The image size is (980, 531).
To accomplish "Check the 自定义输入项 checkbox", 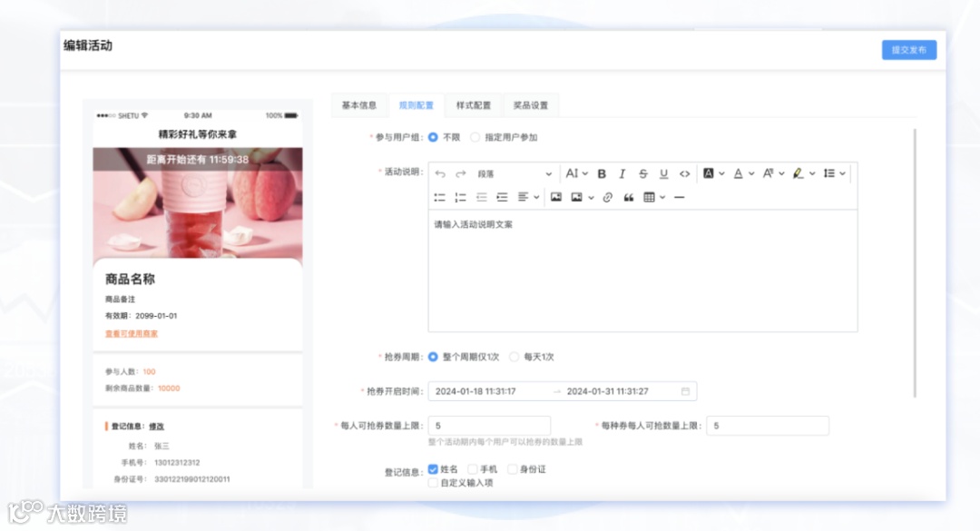I will pos(433,483).
